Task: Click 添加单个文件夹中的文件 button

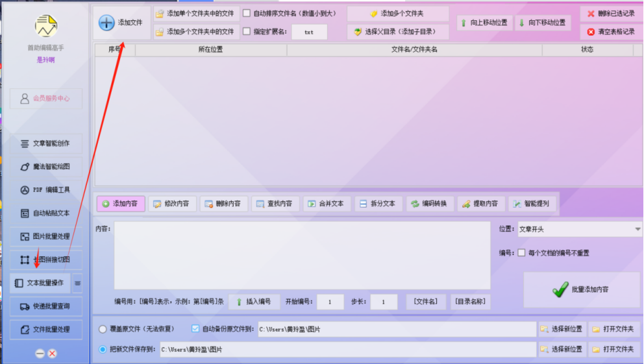Action: point(196,14)
